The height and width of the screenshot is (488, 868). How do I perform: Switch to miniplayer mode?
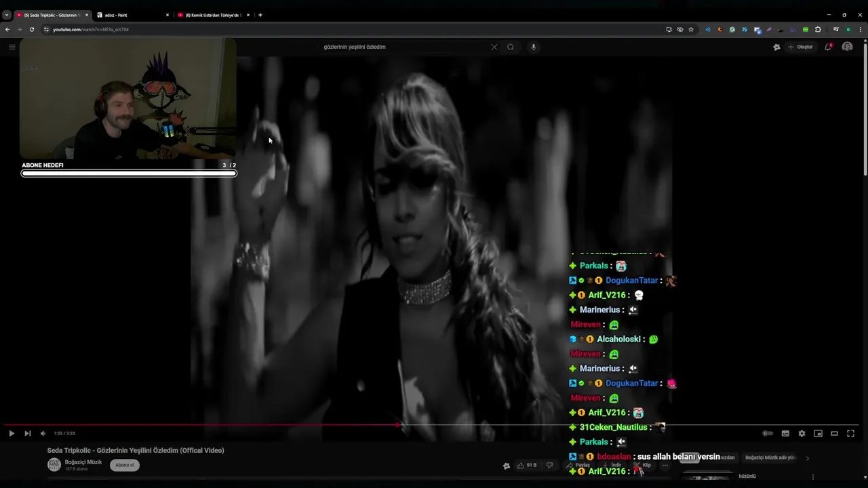pyautogui.click(x=818, y=434)
